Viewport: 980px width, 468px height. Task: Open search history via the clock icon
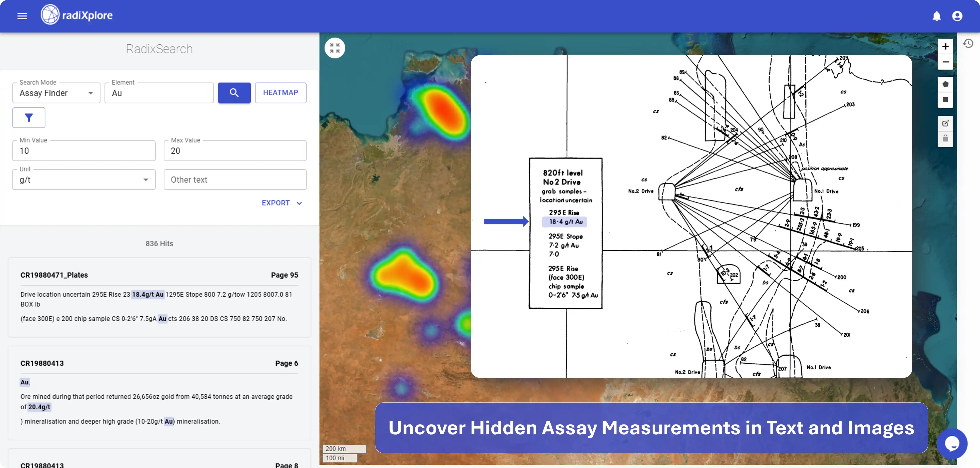[968, 44]
